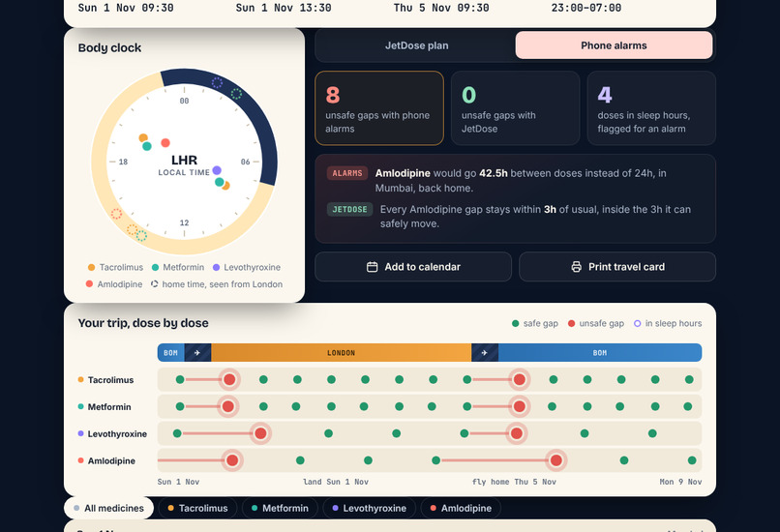Click the in sleep hours legend item
The image size is (780, 532).
(668, 323)
